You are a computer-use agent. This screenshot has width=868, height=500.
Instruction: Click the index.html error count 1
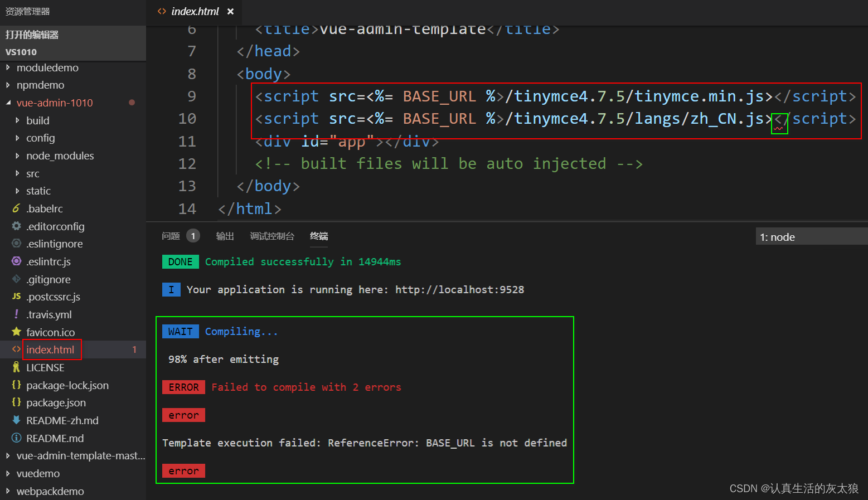134,349
